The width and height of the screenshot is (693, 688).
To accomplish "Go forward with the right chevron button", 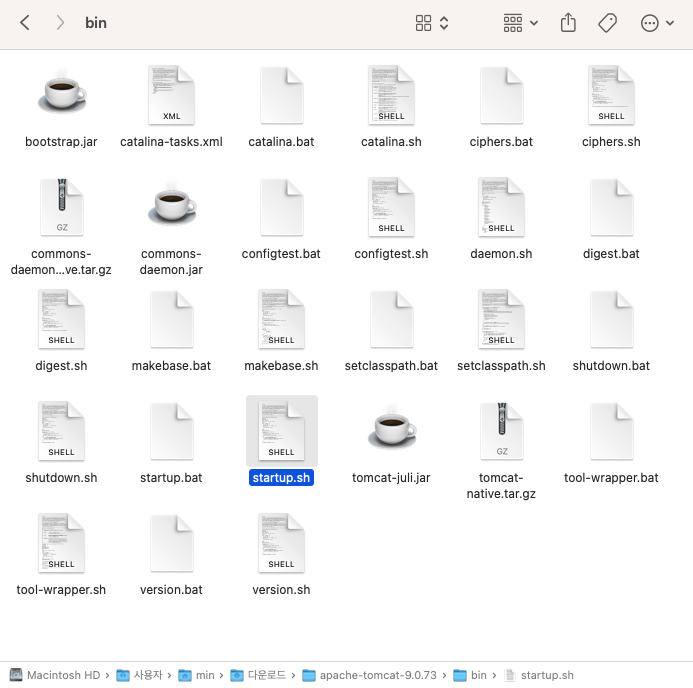I will (60, 23).
